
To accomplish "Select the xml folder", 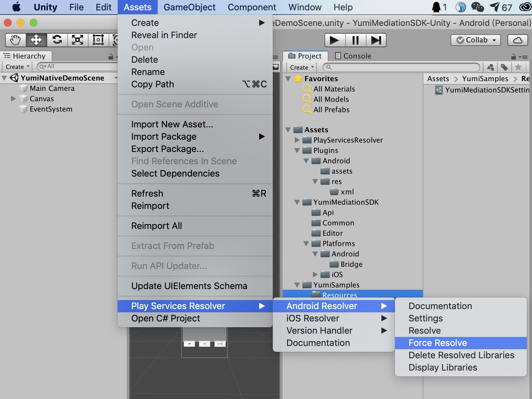I will 347,192.
